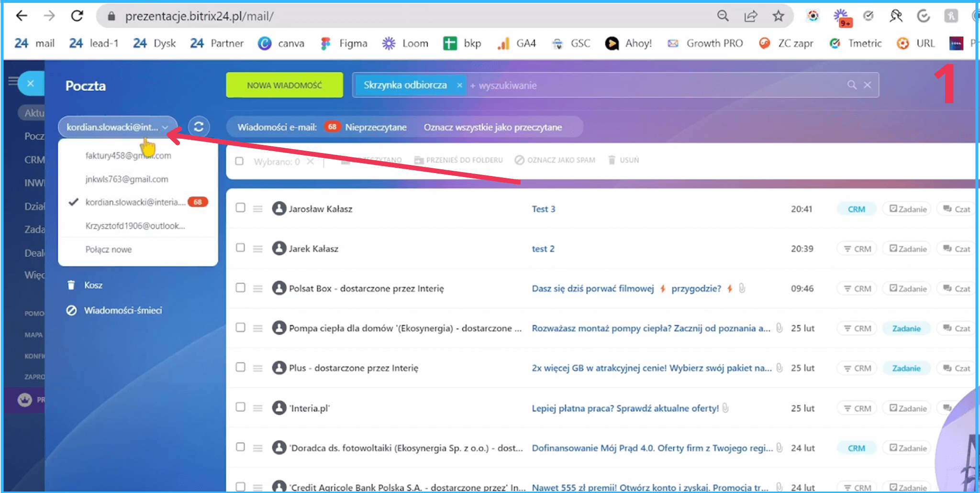This screenshot has height=493, width=980.
Task: Switch to Krzysztofd1906 outlook mailbox
Action: [134, 226]
